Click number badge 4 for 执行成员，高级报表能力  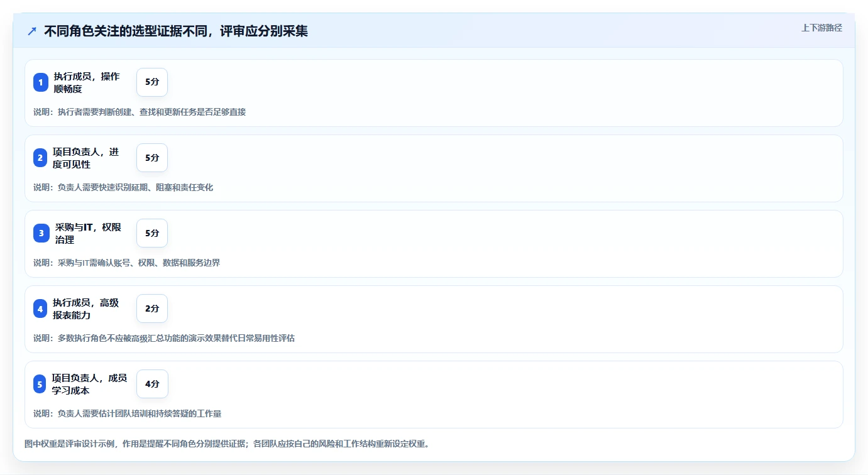(40, 308)
